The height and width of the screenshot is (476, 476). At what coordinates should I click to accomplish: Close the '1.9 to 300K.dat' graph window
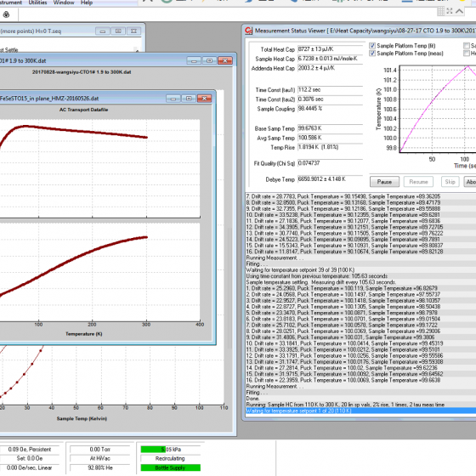pos(225,60)
